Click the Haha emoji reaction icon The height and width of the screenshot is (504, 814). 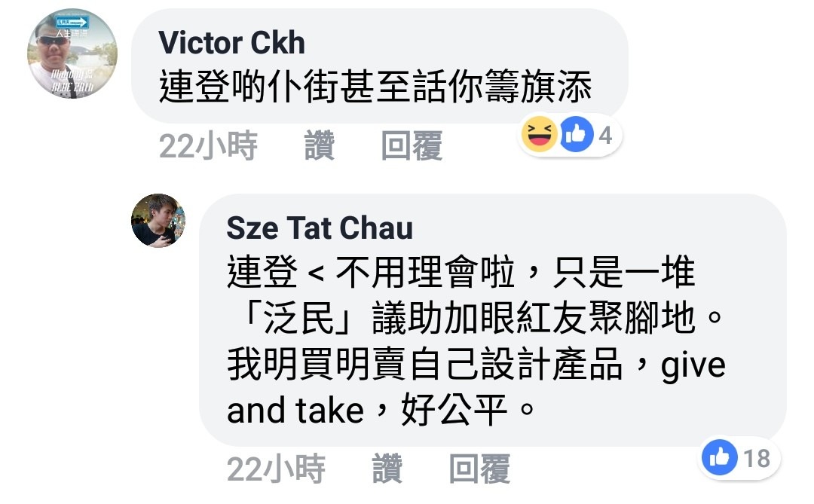(x=540, y=134)
